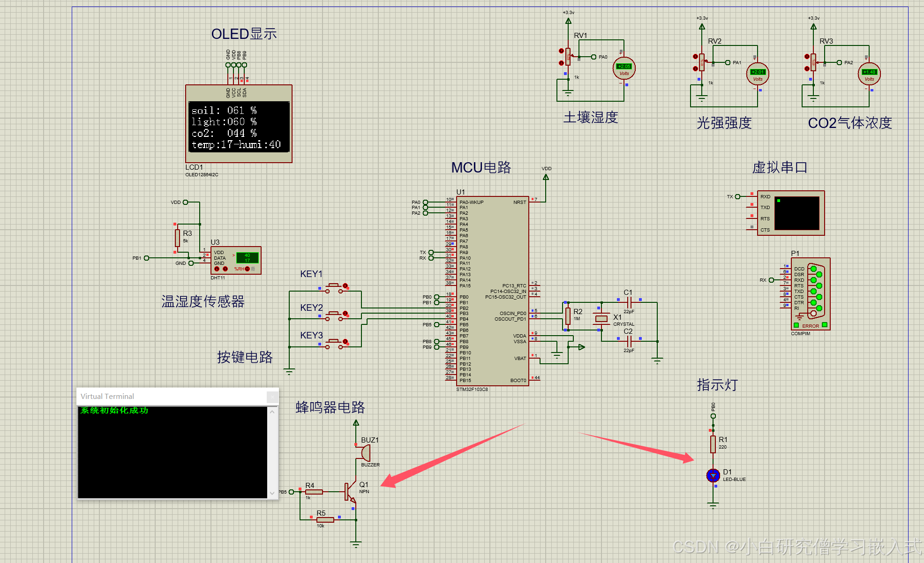Select the BUZ1 buzzer component
The image size is (924, 563).
365,453
